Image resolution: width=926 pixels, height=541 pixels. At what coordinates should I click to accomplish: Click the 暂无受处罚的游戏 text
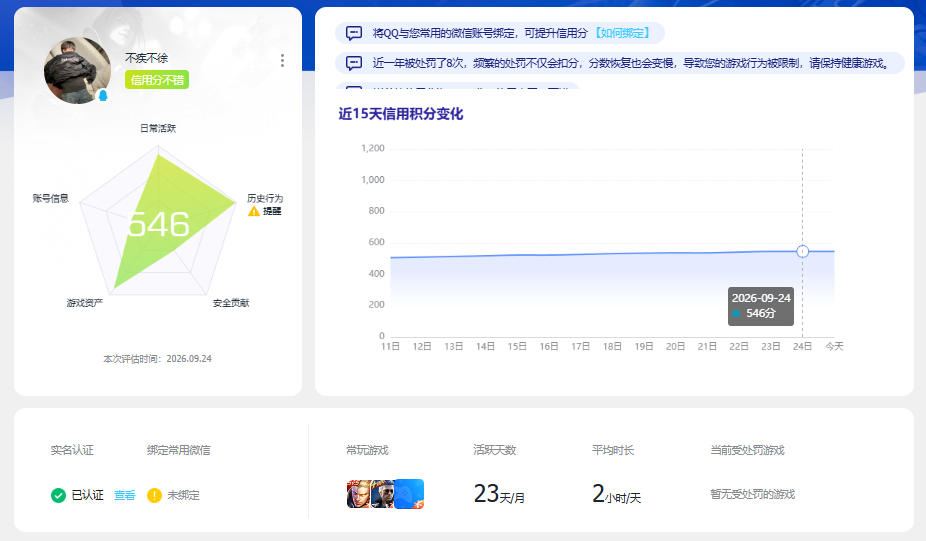pos(752,494)
